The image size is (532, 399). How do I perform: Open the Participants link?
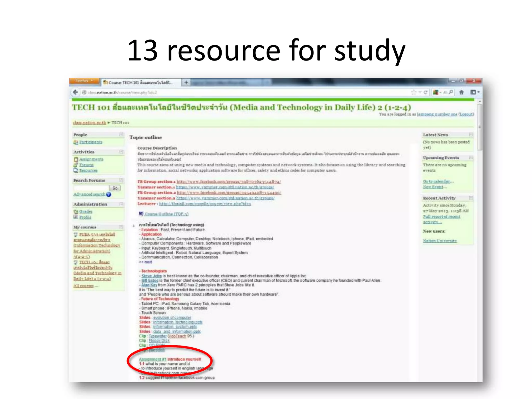pyautogui.click(x=91, y=142)
